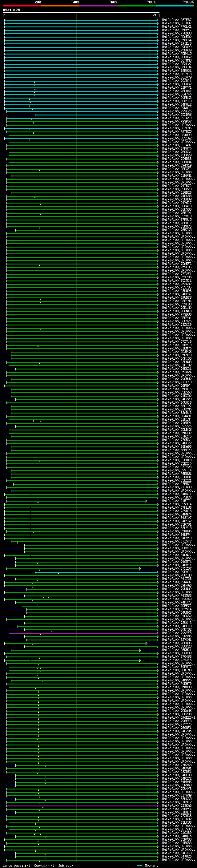Click the purple bar for UniRef100_Q00YF8
This screenshot has width=197, height=868.
click(x=83, y=633)
